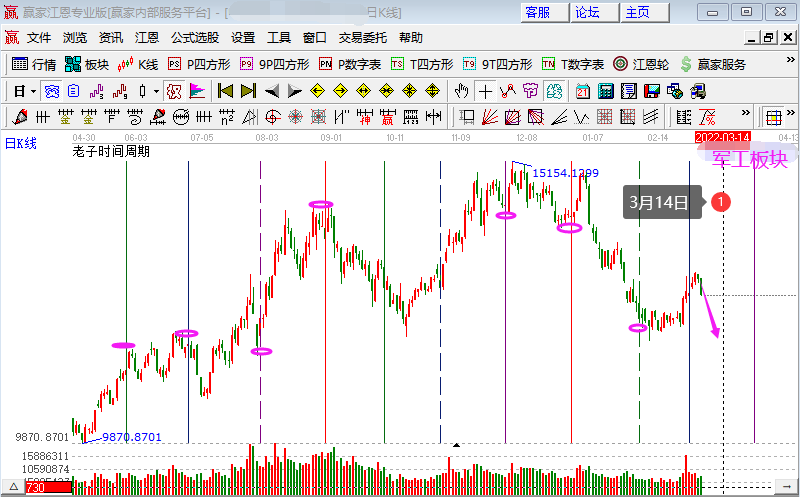Select the percentage line tool
800x497 pixels.
707,117
